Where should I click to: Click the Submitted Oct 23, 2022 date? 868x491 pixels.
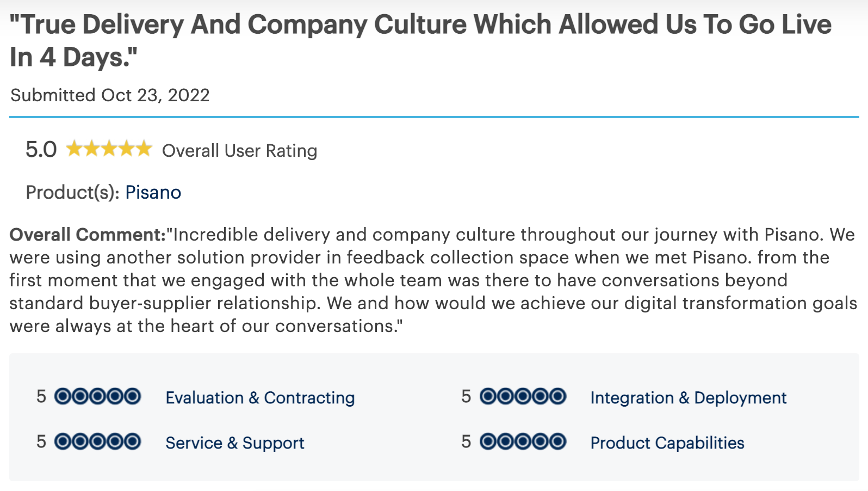coord(110,95)
